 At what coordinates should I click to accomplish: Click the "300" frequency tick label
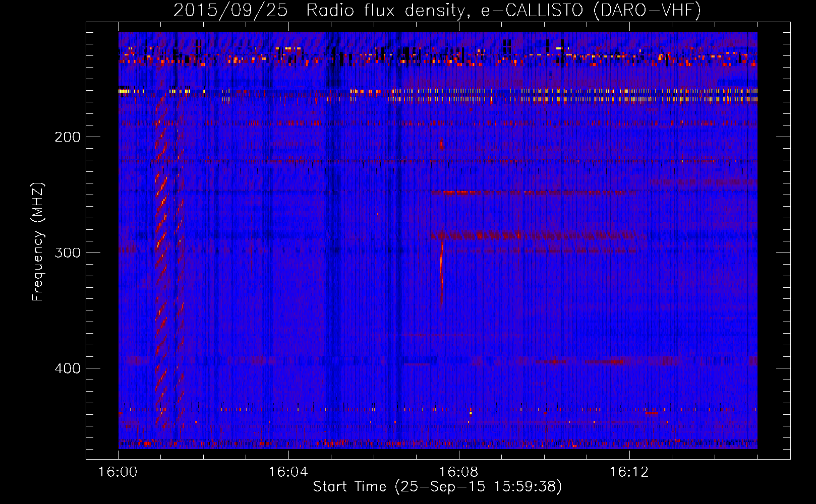click(x=68, y=253)
